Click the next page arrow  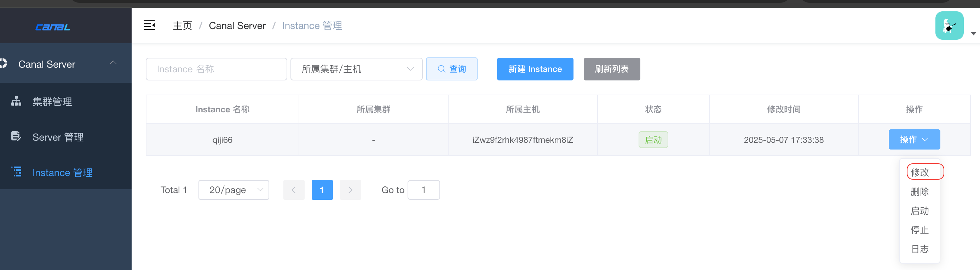pos(350,190)
